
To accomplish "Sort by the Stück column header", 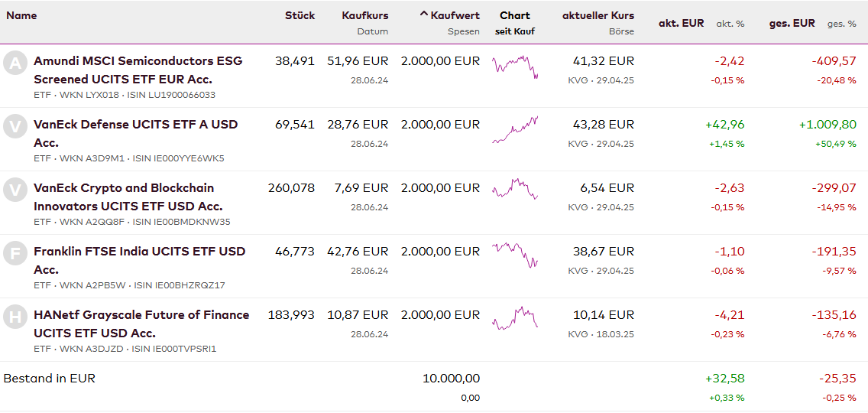I will coord(300,15).
